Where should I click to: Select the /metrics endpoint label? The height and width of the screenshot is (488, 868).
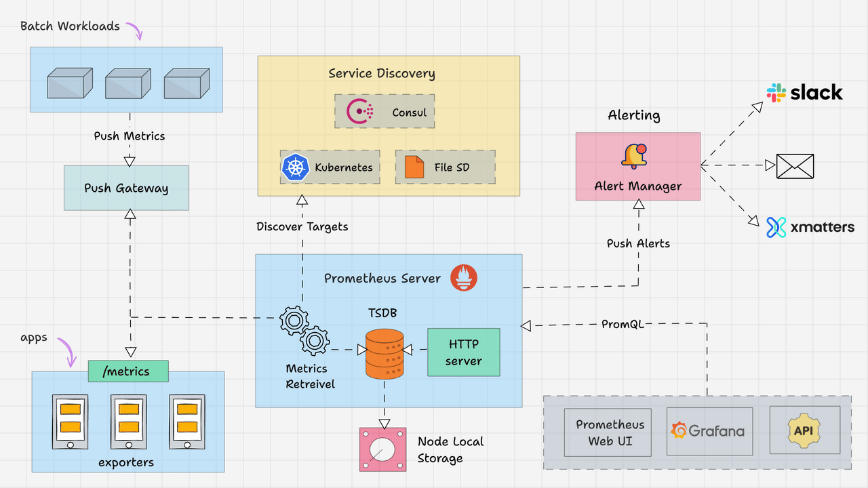point(128,371)
